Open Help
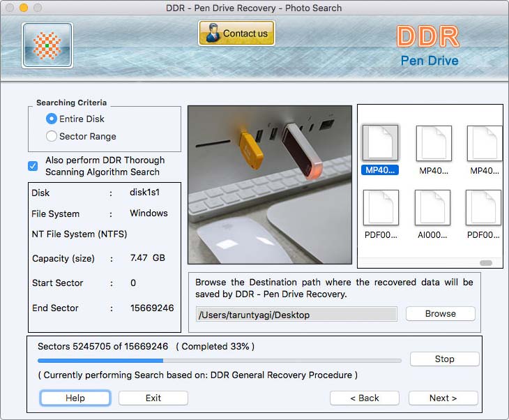 click(75, 398)
